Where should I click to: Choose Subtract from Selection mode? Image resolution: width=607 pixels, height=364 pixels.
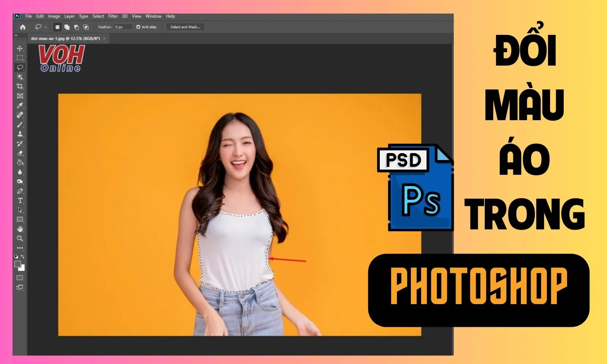click(76, 27)
